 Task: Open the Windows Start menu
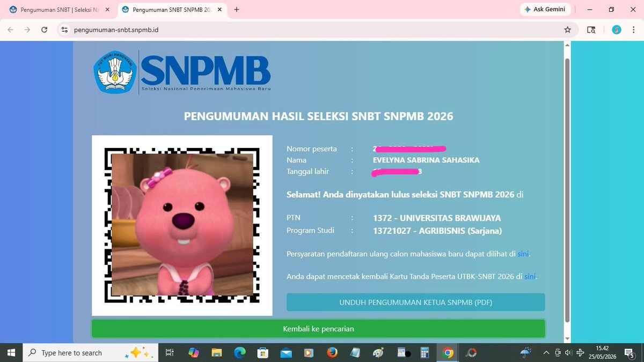[11, 352]
